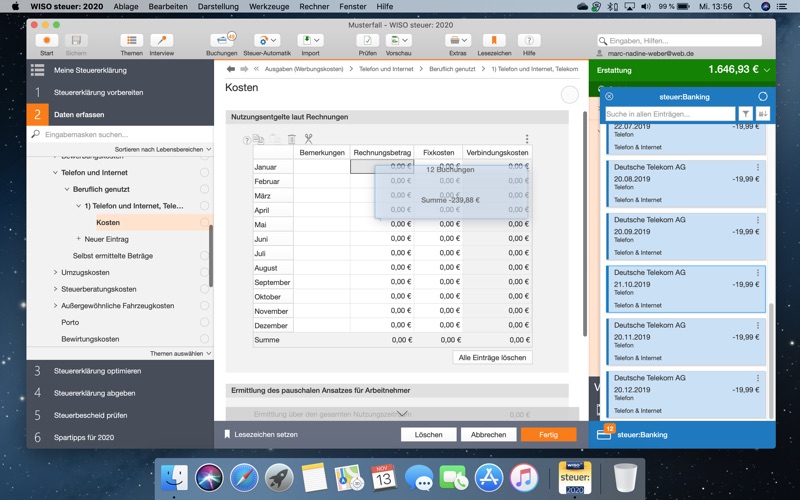This screenshot has height=500, width=800.
Task: Click the Lesezeichen bookmark toolbar icon
Action: [494, 40]
